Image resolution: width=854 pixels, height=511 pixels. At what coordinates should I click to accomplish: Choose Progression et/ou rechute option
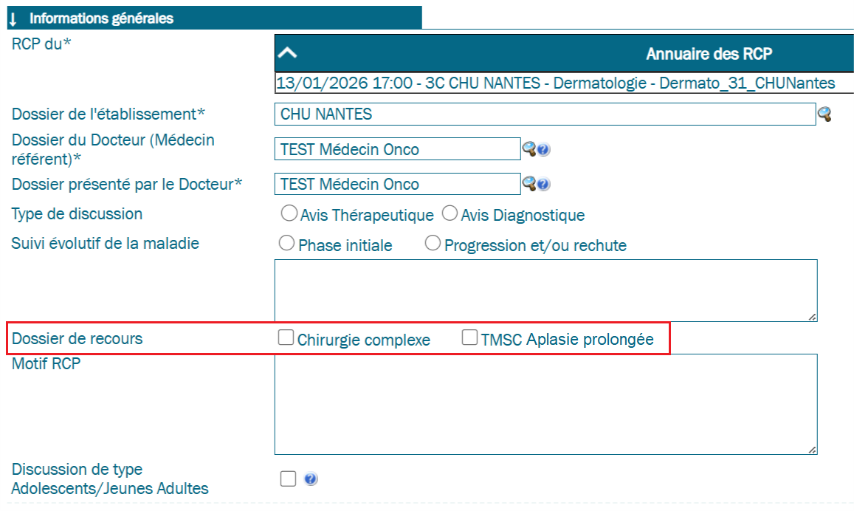433,244
